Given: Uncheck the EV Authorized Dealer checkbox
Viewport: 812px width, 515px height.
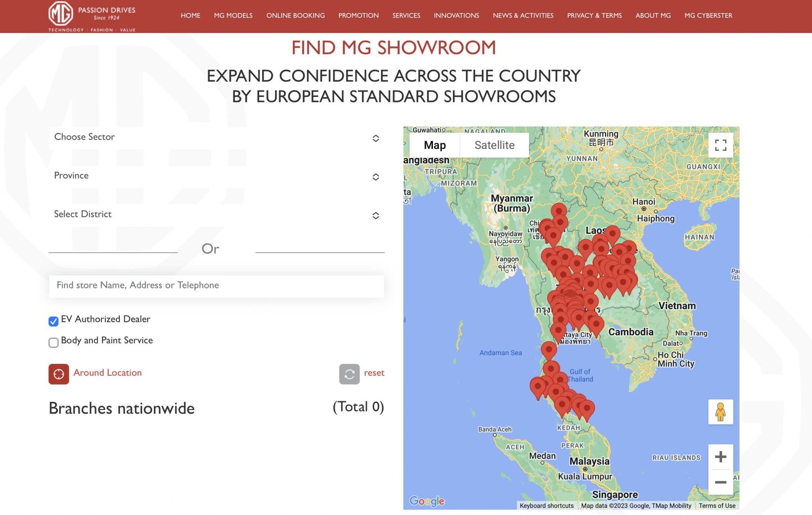Looking at the screenshot, I should coord(54,321).
